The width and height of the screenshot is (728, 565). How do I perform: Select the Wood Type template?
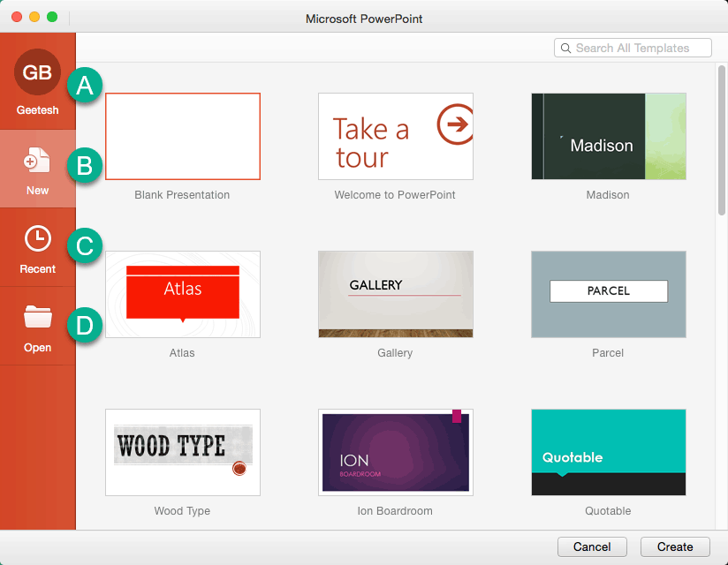(182, 452)
